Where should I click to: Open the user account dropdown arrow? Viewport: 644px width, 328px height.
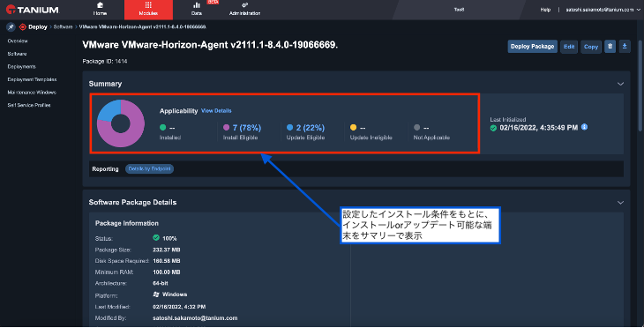point(638,10)
